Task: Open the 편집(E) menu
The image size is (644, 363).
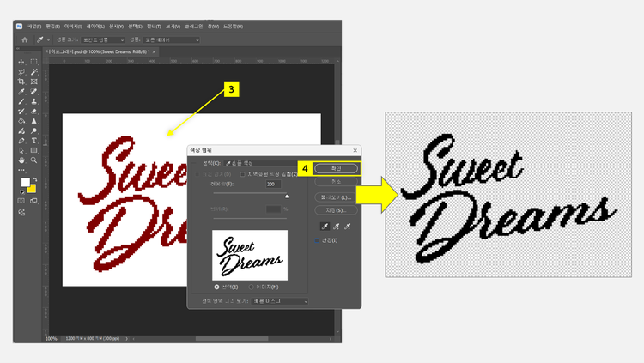Action: [x=53, y=27]
